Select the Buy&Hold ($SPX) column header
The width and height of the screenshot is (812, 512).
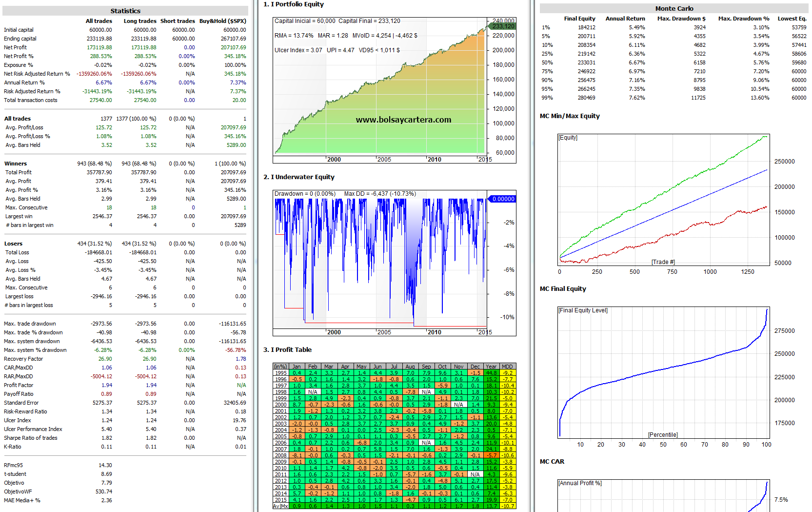[223, 21]
